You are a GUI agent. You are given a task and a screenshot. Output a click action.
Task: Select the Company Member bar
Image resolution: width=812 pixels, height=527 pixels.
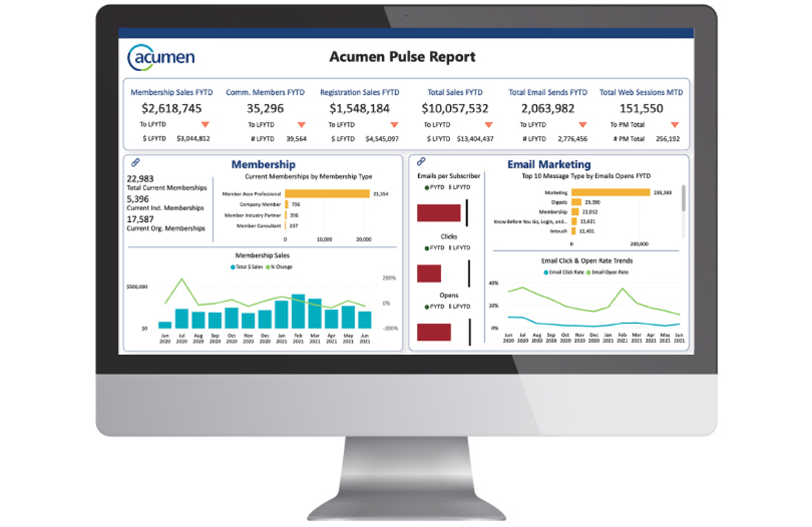tap(287, 205)
